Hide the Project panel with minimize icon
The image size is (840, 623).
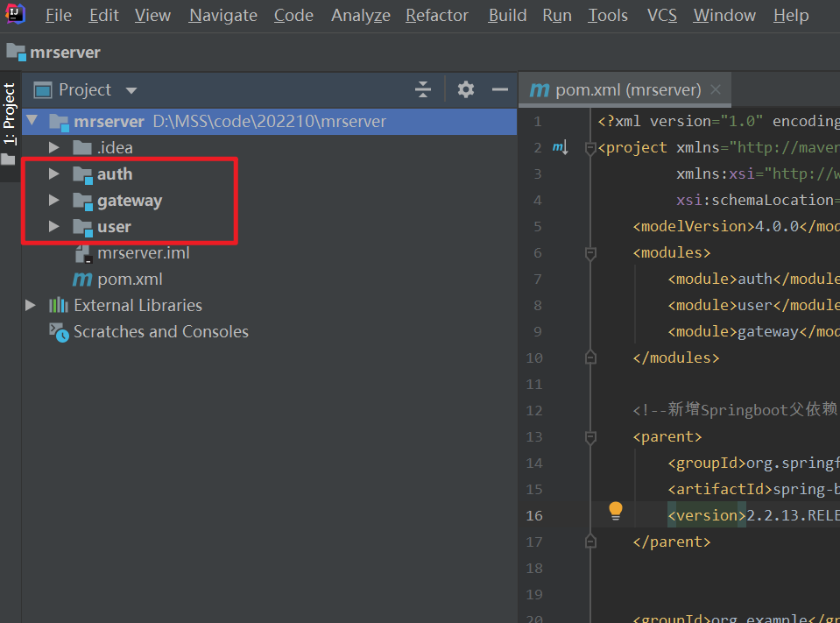[x=500, y=89]
